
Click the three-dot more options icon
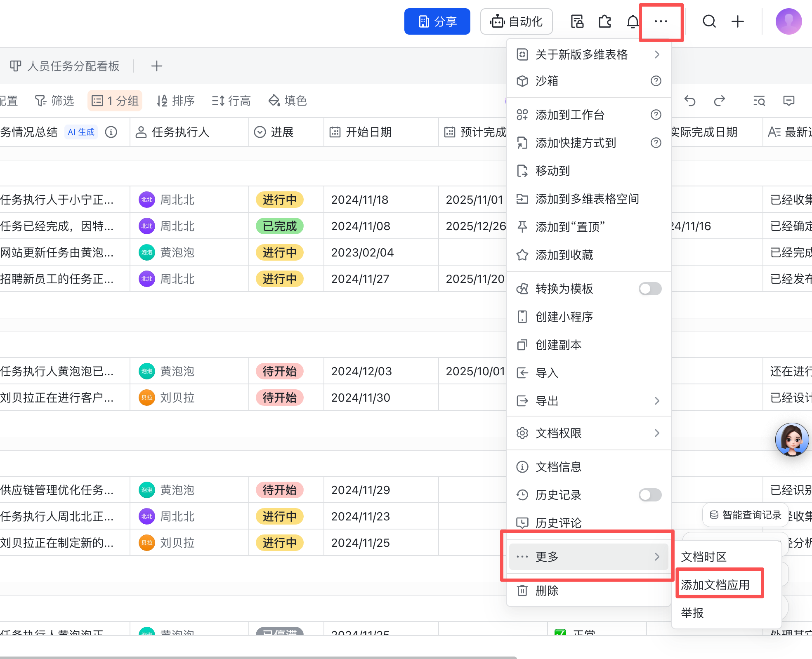[661, 21]
